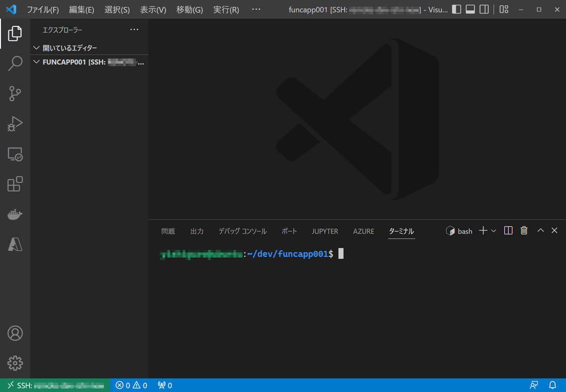566x392 pixels.
Task: Split the terminal with split icon
Action: 508,230
